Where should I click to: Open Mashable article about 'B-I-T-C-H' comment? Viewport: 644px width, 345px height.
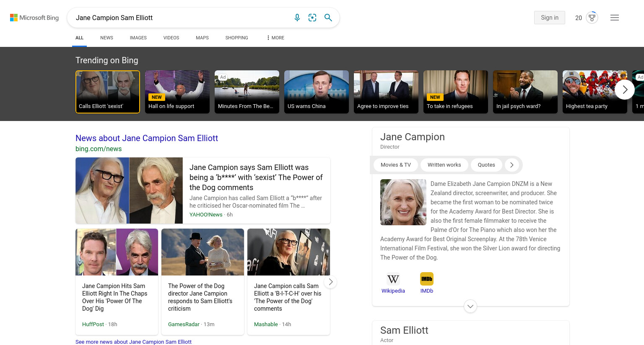point(288,297)
